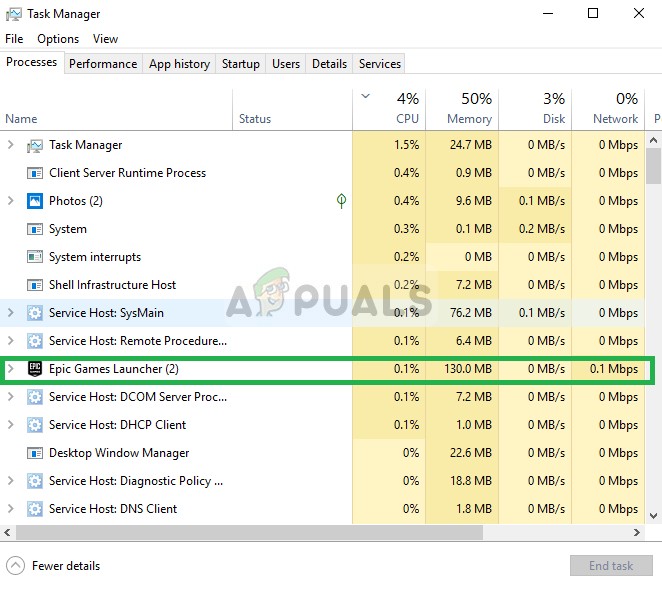Click the DCOM Server Proc gear icon

[35, 397]
